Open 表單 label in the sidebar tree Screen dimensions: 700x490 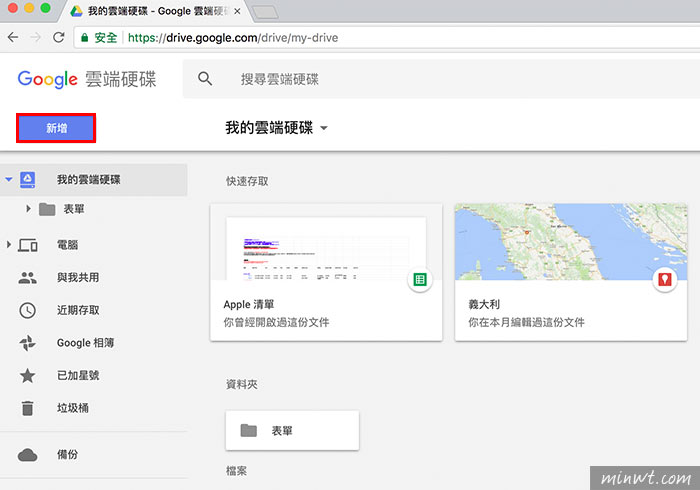click(74, 209)
